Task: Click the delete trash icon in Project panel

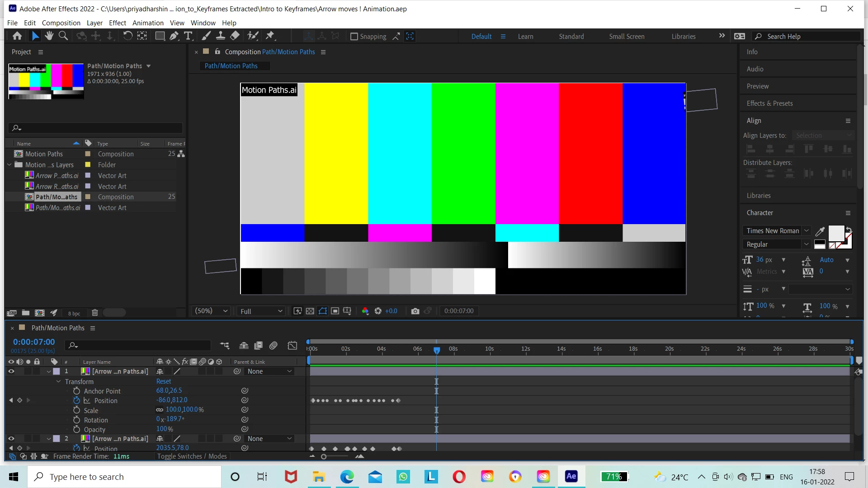Action: [x=95, y=313]
